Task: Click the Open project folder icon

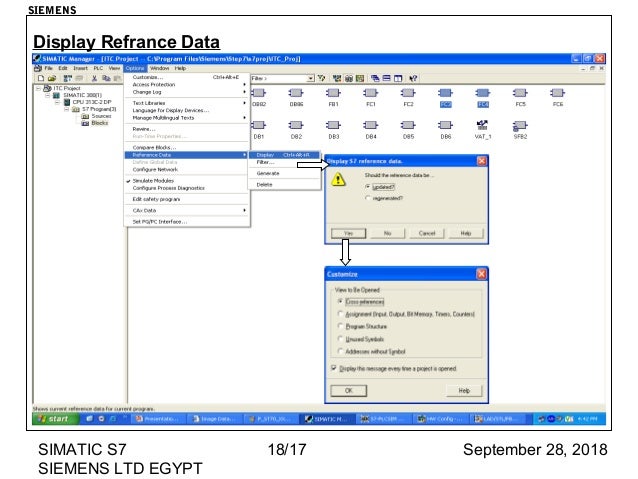Action: pos(52,79)
